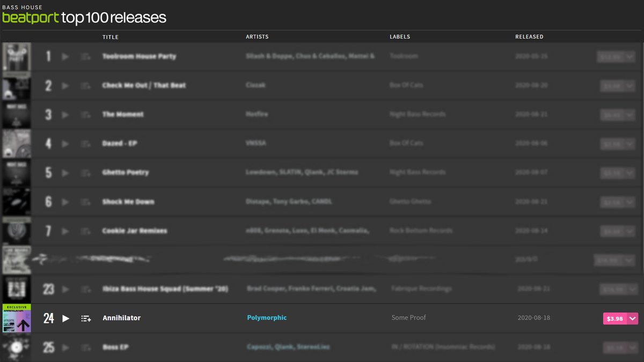Add Cookie Jar Remixes to queue
This screenshot has height=362, width=644.
[85, 231]
